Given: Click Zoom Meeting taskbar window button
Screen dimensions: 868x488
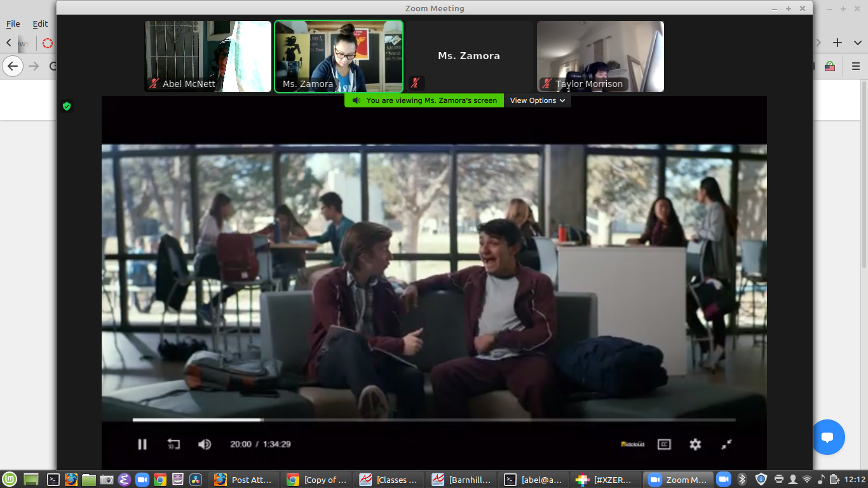Looking at the screenshot, I should click(x=678, y=480).
